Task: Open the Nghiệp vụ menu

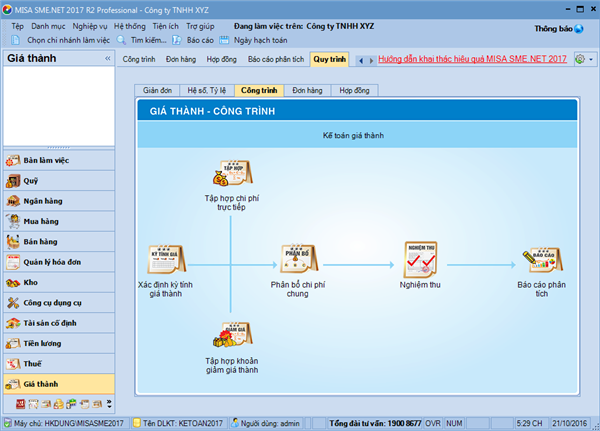Action: 90,24
